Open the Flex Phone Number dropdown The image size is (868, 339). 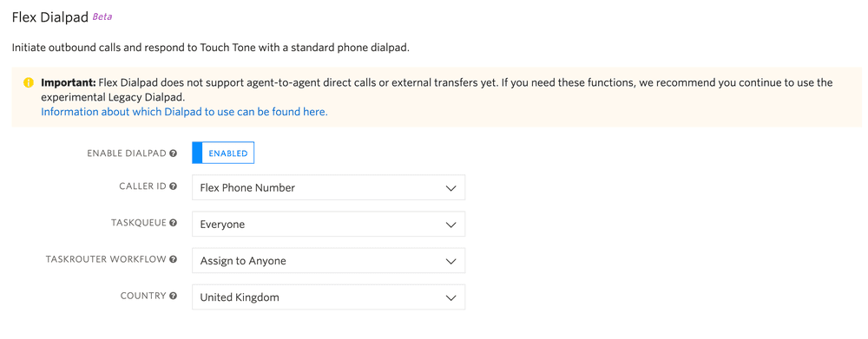coord(328,187)
